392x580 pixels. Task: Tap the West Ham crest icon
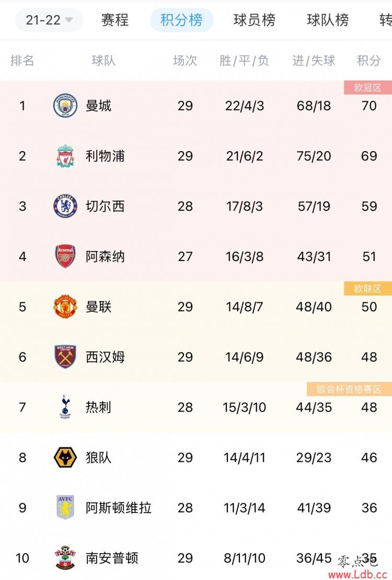(65, 357)
